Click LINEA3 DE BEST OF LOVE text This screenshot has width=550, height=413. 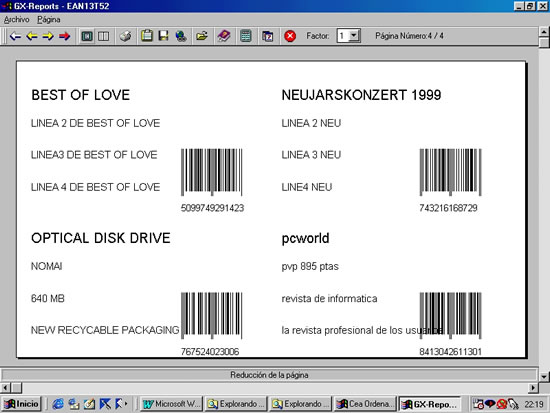94,155
